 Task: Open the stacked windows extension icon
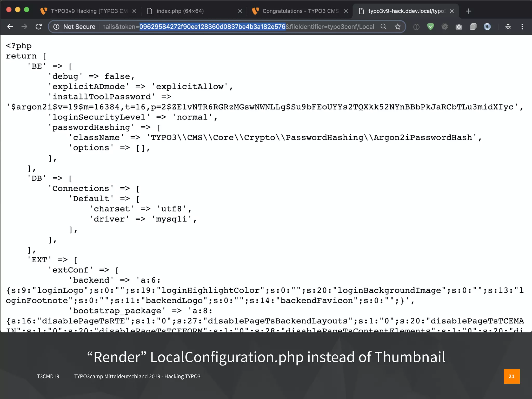[473, 26]
